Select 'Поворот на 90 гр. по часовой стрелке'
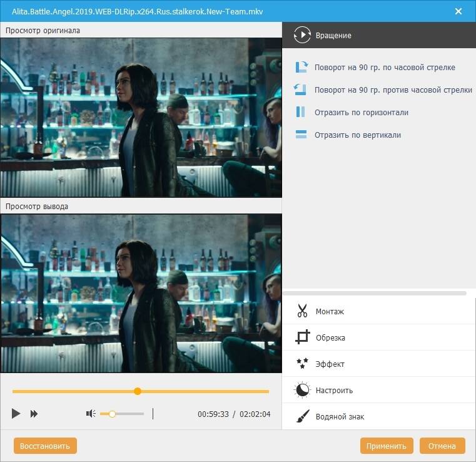The width and height of the screenshot is (476, 462). click(x=385, y=67)
